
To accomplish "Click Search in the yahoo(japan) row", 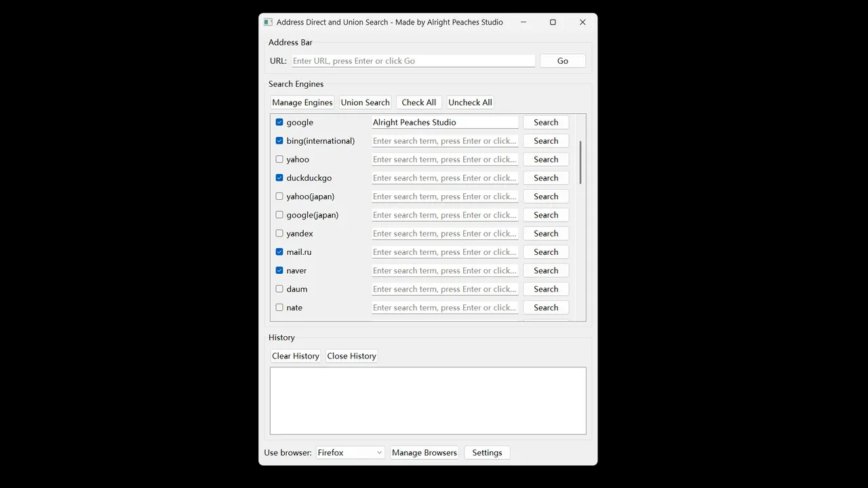I will 546,197.
